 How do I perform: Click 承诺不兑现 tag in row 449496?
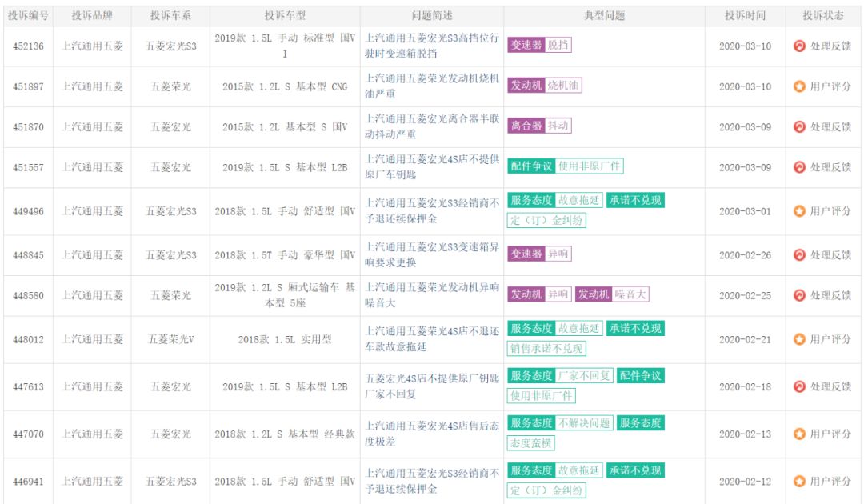(x=636, y=200)
